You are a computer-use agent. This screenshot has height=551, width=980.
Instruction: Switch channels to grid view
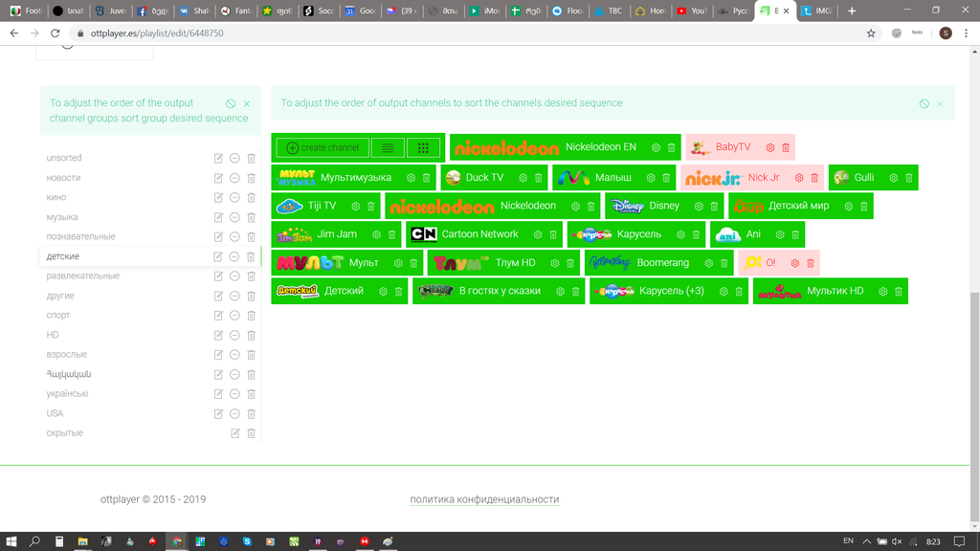tap(423, 148)
